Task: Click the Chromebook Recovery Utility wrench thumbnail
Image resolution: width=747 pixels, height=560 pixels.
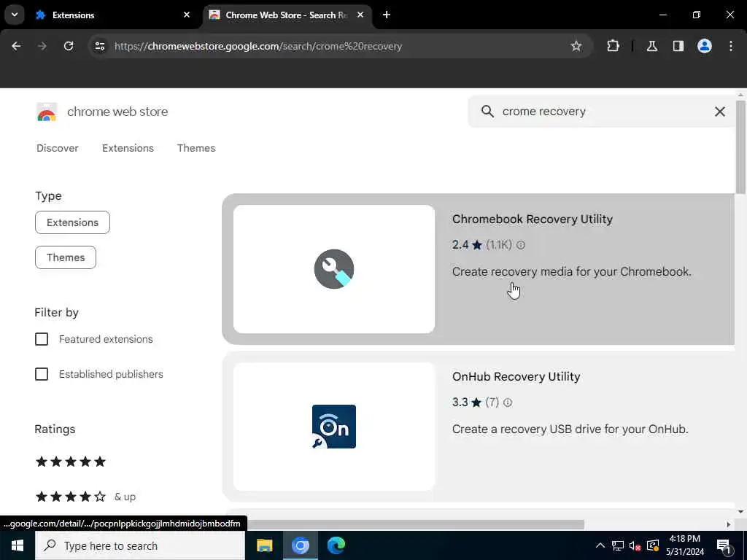Action: 334,269
